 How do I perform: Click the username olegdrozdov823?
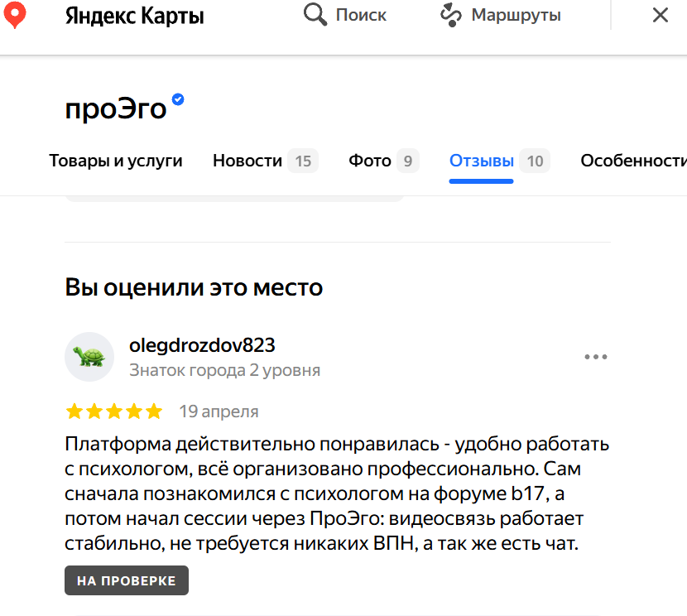coord(202,344)
